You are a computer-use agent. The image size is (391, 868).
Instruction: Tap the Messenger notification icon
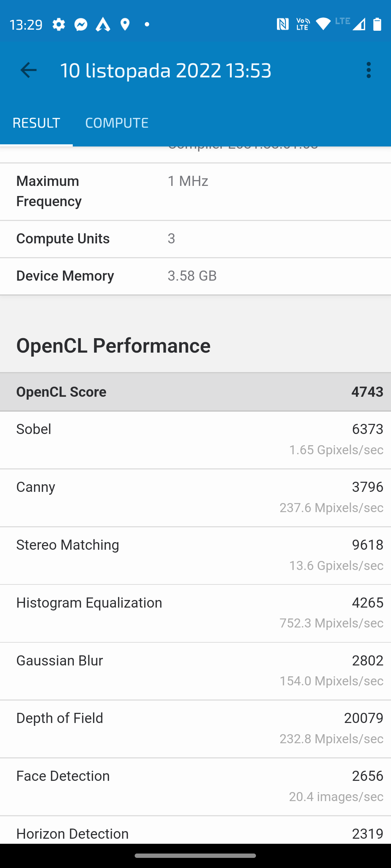point(81,25)
